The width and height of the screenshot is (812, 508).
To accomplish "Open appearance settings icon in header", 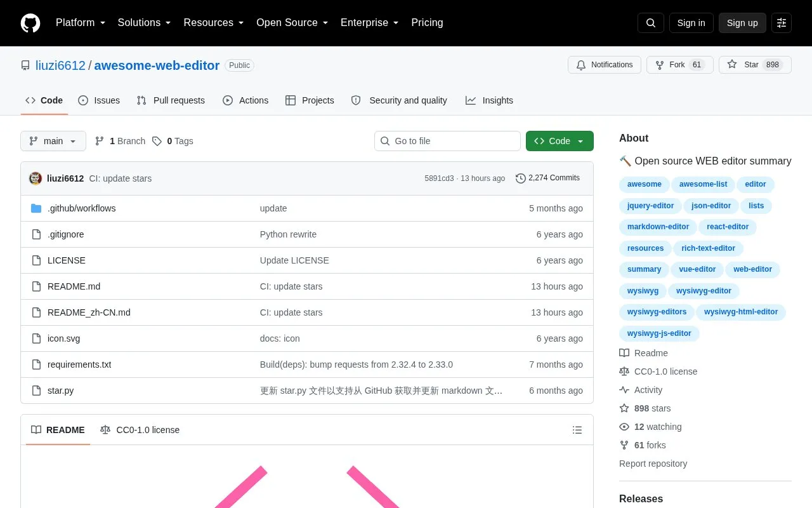I will click(x=782, y=23).
